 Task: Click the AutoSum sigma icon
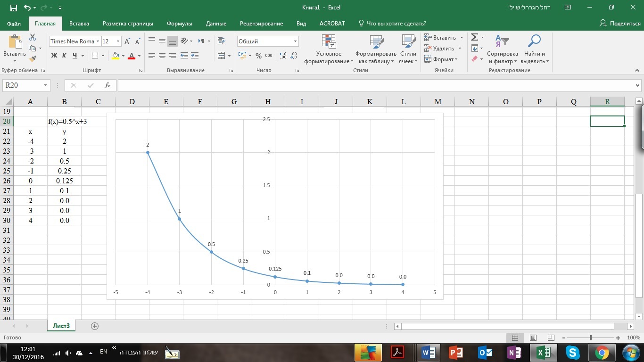pyautogui.click(x=474, y=37)
